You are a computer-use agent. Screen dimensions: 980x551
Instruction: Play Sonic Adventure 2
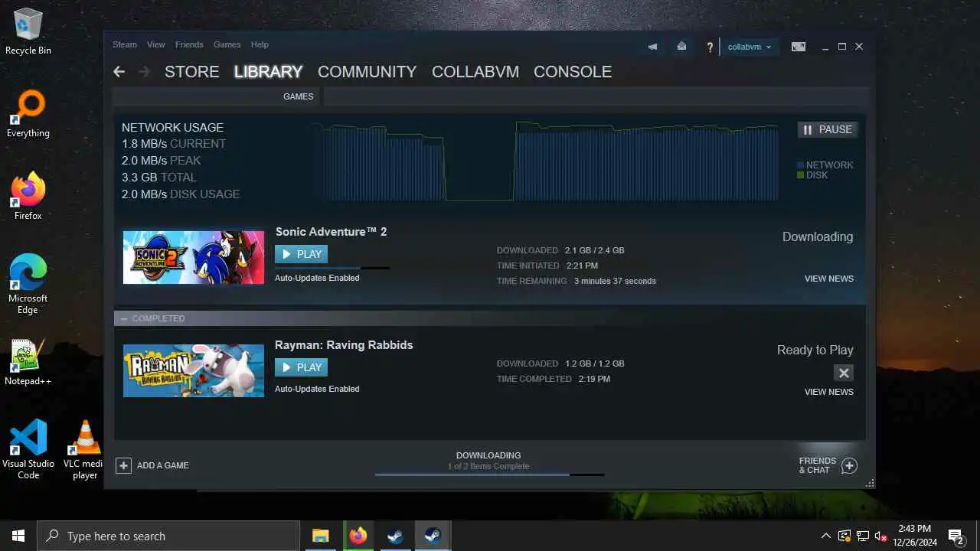(301, 254)
